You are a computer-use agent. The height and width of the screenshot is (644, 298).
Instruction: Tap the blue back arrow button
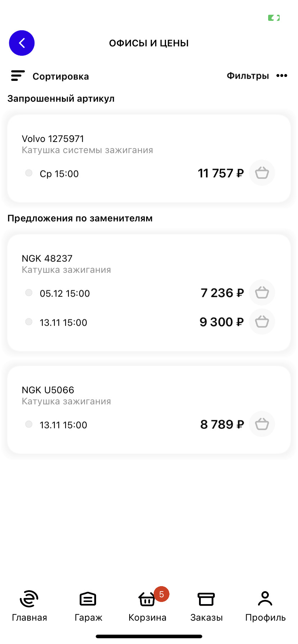click(22, 43)
